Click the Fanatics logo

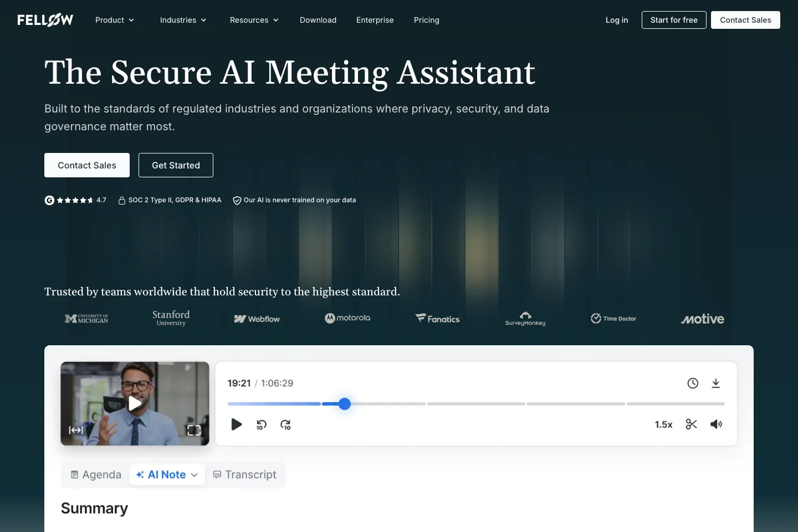point(438,319)
